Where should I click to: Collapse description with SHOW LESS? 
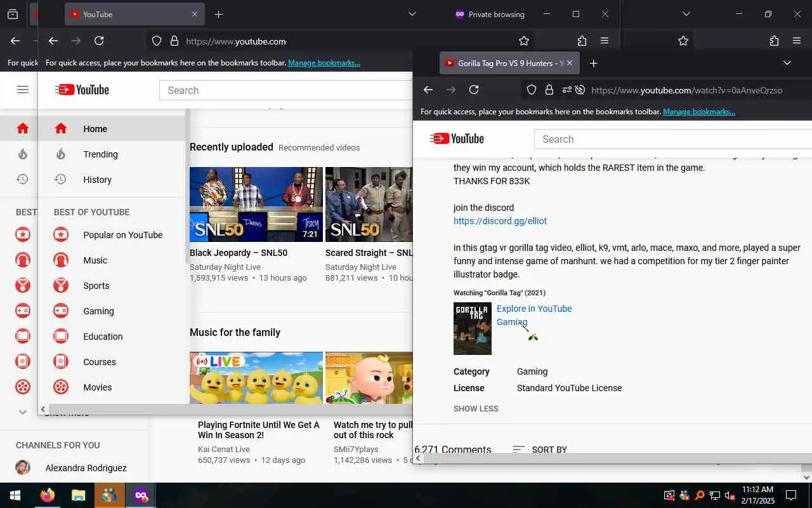point(476,408)
